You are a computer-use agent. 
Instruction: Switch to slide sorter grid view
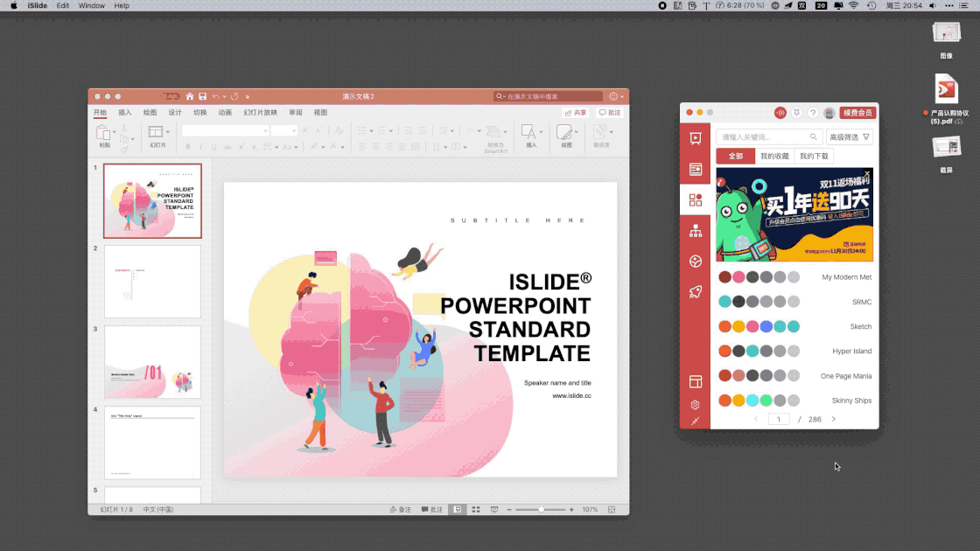point(476,509)
